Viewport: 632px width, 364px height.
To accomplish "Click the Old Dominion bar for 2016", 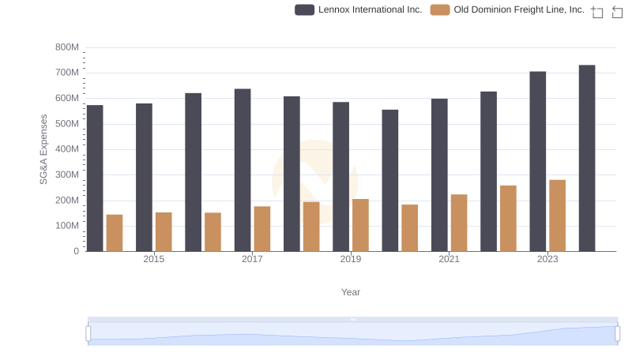I will click(213, 232).
